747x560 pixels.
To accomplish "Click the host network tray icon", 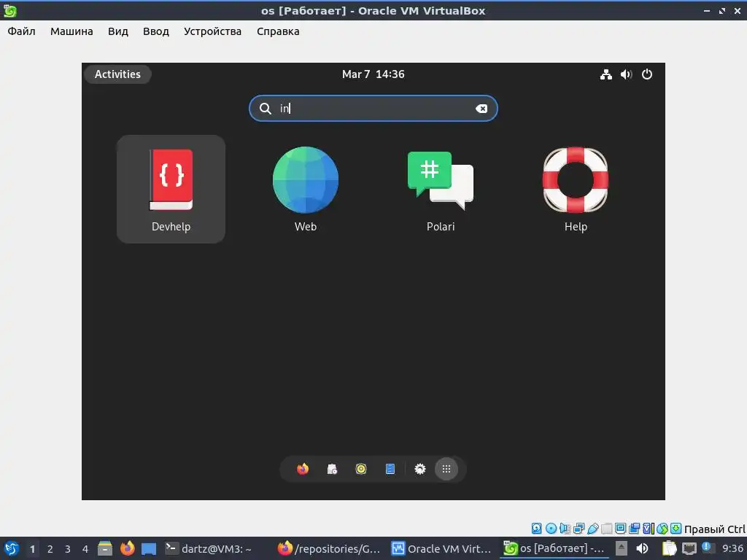I will pyautogui.click(x=689, y=548).
